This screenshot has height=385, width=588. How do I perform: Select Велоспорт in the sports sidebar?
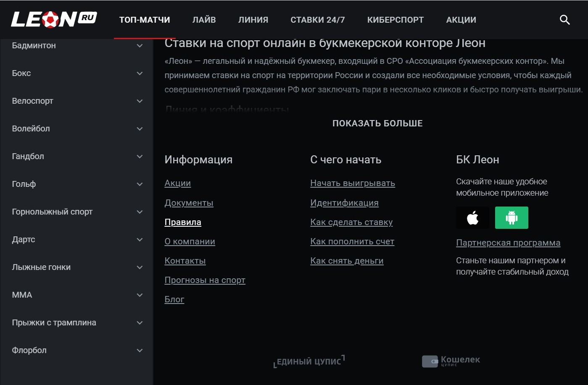[x=33, y=101]
